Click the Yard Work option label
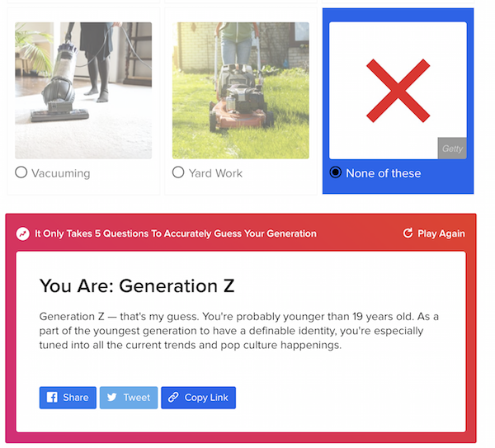The image size is (495, 448). 215,173
